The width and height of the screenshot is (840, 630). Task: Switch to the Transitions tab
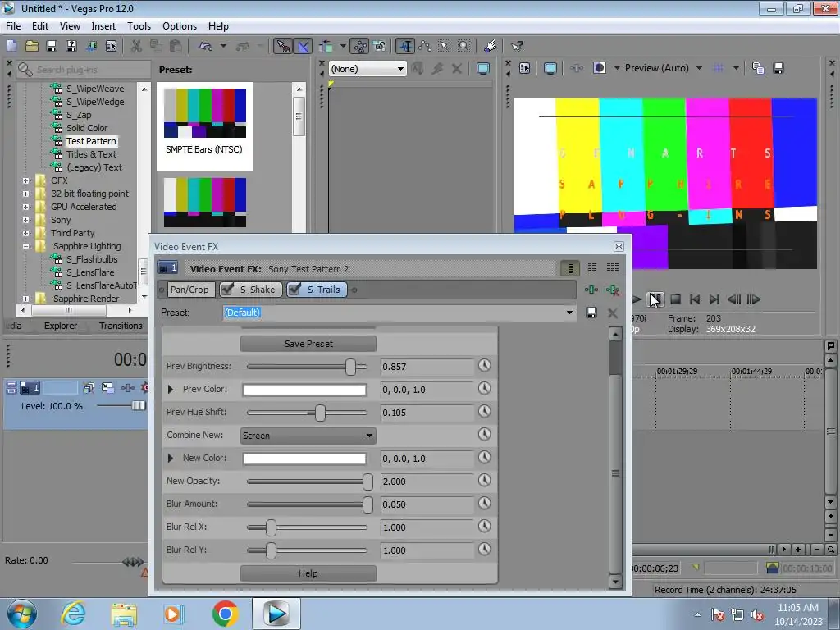click(121, 326)
